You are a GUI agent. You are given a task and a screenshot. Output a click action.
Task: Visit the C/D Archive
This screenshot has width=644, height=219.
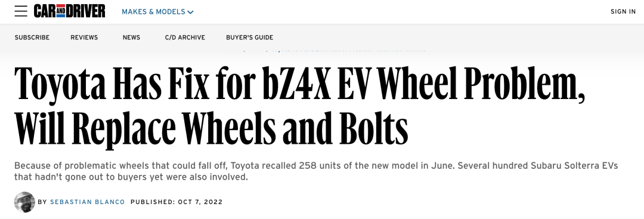(x=185, y=38)
